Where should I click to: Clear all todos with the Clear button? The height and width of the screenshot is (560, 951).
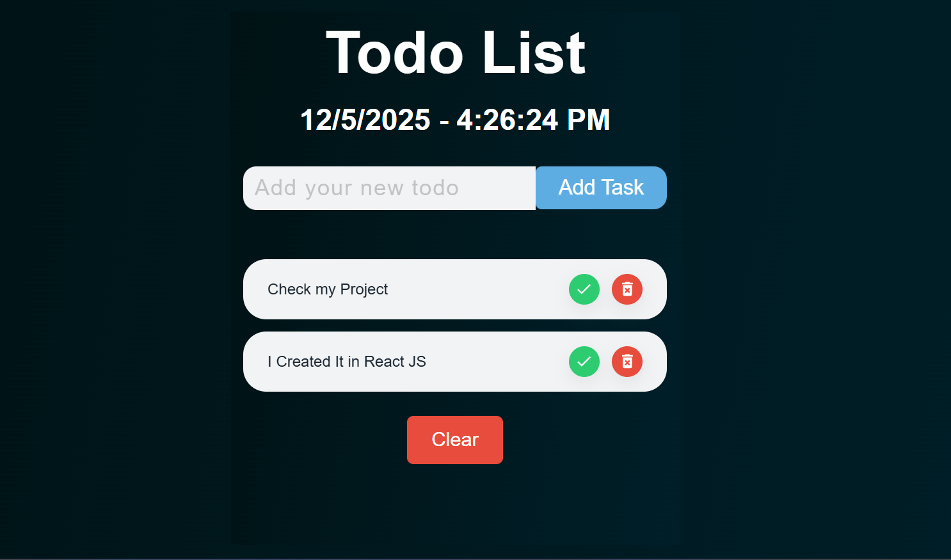[x=454, y=440]
